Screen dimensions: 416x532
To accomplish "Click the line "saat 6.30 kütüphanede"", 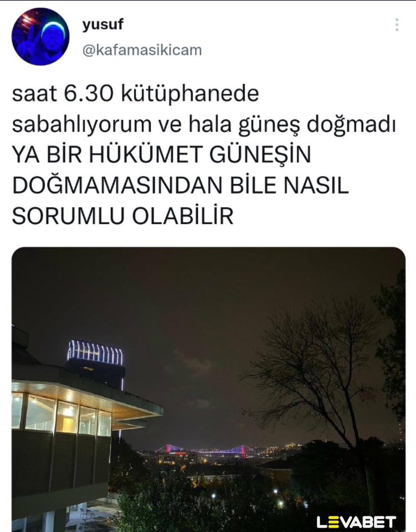I will (135, 94).
